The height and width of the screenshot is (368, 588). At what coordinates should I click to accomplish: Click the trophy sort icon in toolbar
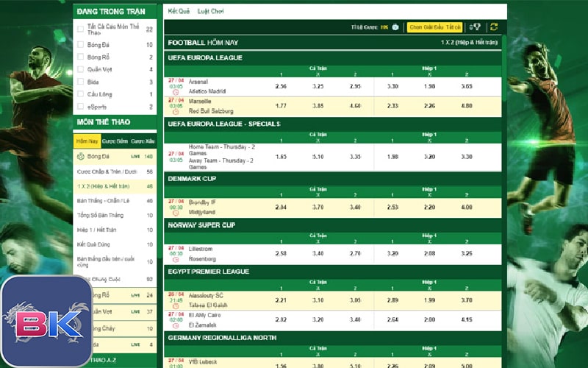[x=475, y=26]
